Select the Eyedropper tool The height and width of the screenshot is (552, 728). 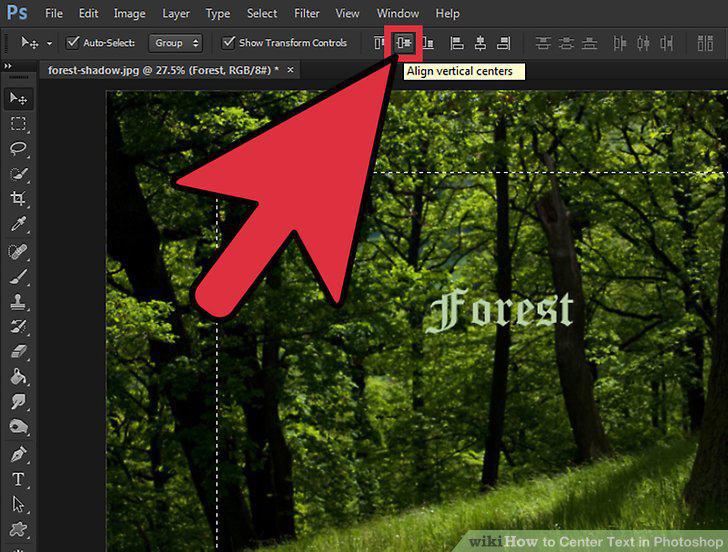pyautogui.click(x=19, y=224)
